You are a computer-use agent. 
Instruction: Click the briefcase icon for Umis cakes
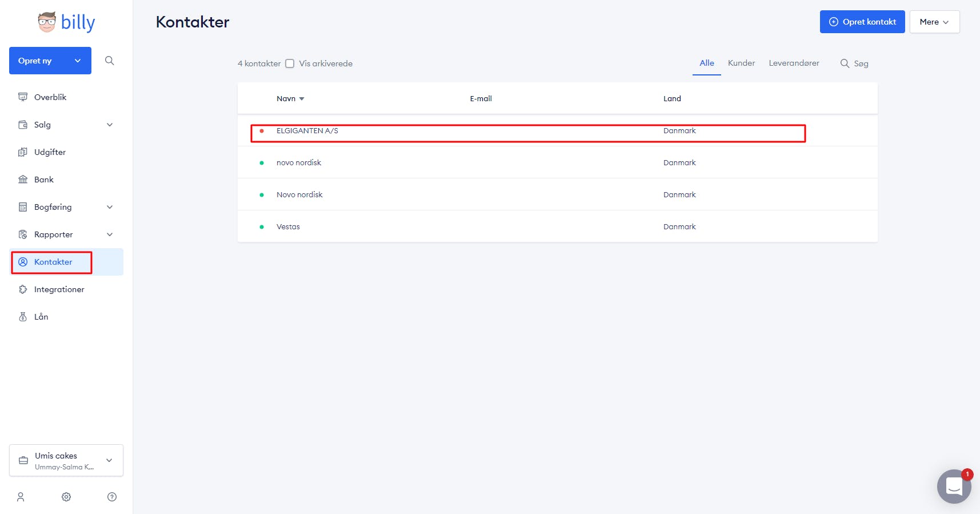click(x=23, y=460)
